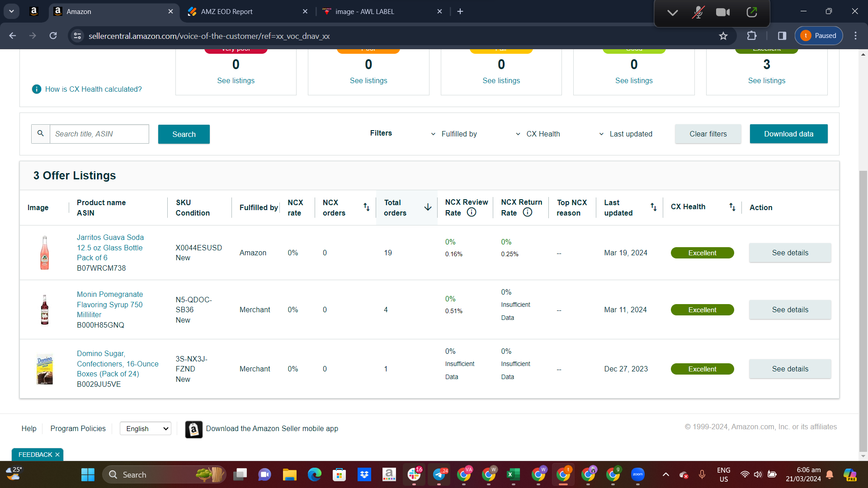Reload the Seller Central page
The image size is (868, 488).
pyautogui.click(x=53, y=36)
